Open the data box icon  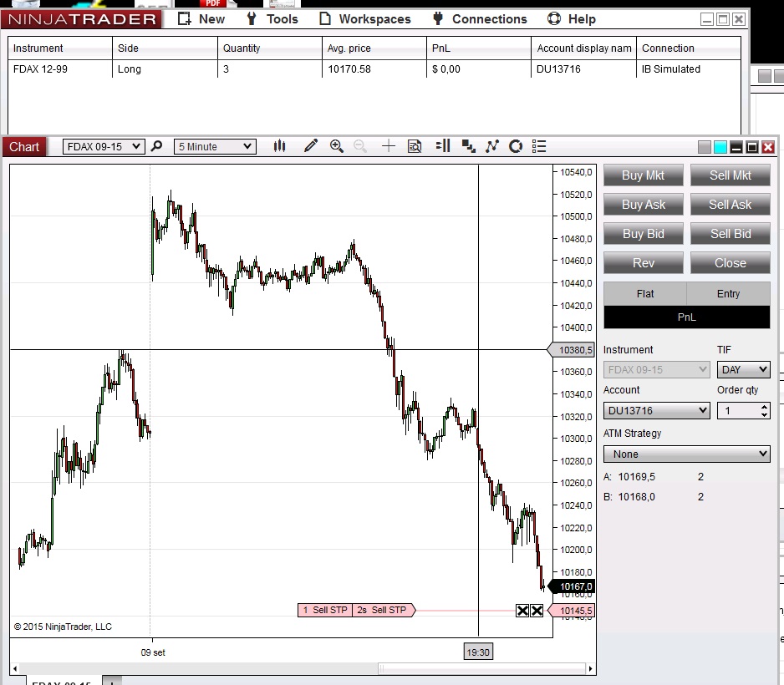(415, 146)
